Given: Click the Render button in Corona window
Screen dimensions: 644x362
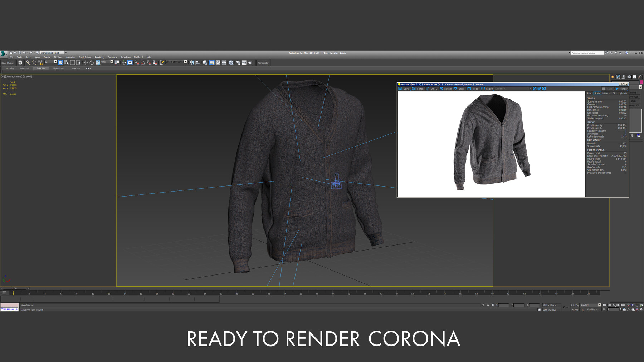Looking at the screenshot, I should [622, 89].
